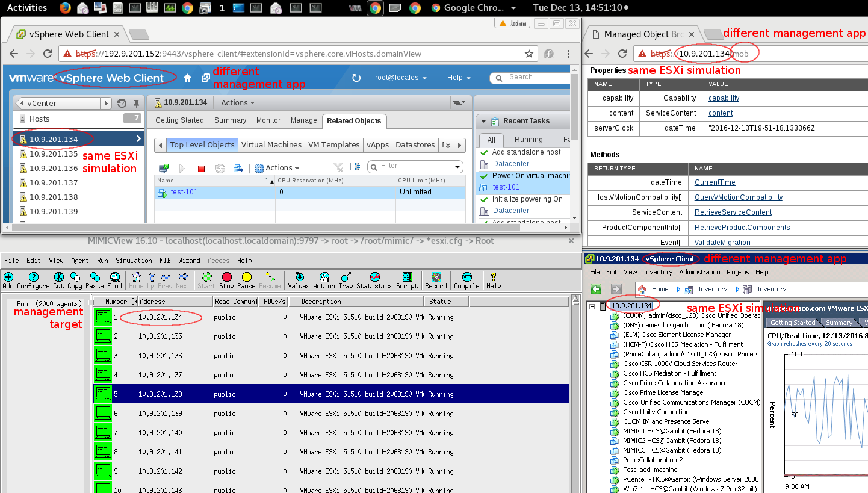
Task: Click the RetrieveServiceContent method link
Action: [733, 212]
